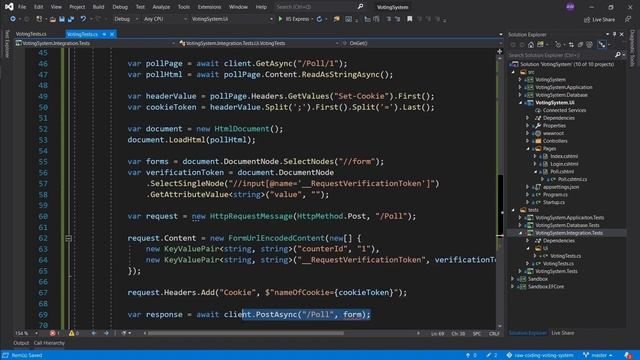Image resolution: width=640 pixels, height=360 pixels.
Task: Click Sync with Active Document icon
Action: 571,44
